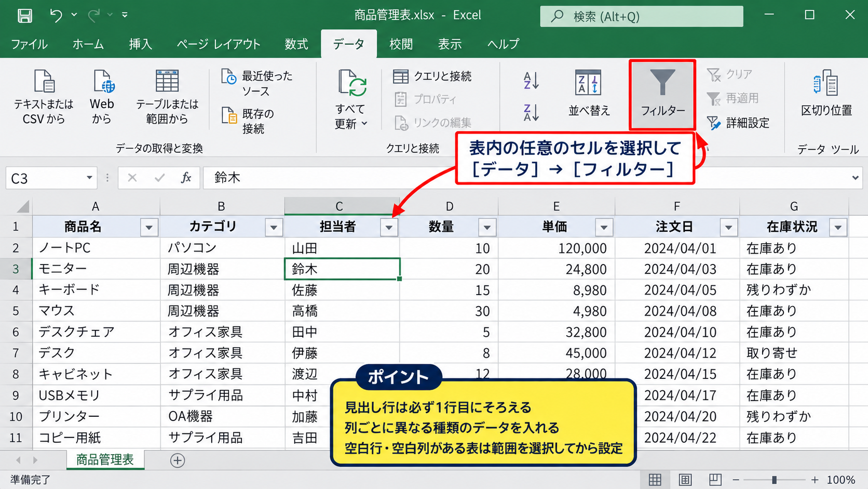The height and width of the screenshot is (489, 868).
Task: Switch to Normal view
Action: pyautogui.click(x=655, y=480)
